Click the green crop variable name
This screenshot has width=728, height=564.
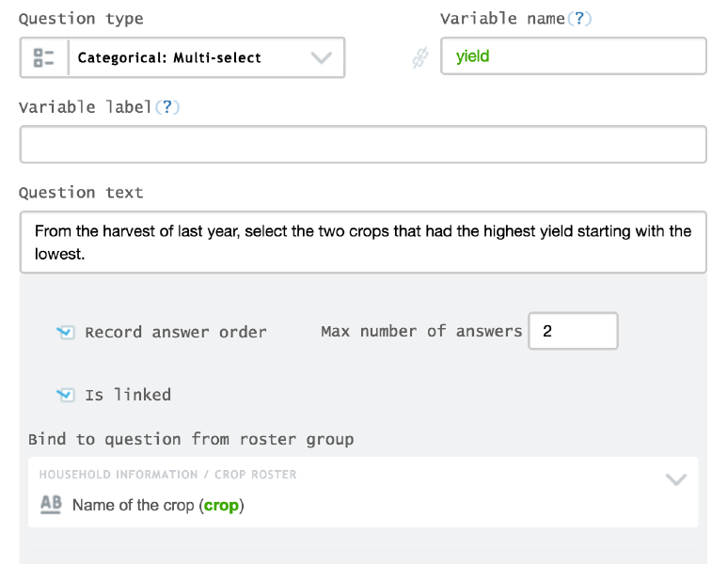pyautogui.click(x=221, y=505)
